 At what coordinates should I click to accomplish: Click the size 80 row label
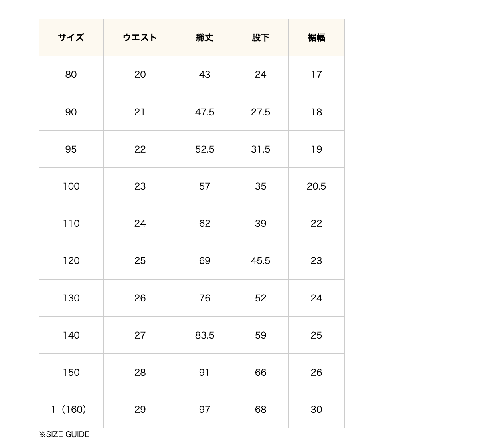[x=71, y=75]
